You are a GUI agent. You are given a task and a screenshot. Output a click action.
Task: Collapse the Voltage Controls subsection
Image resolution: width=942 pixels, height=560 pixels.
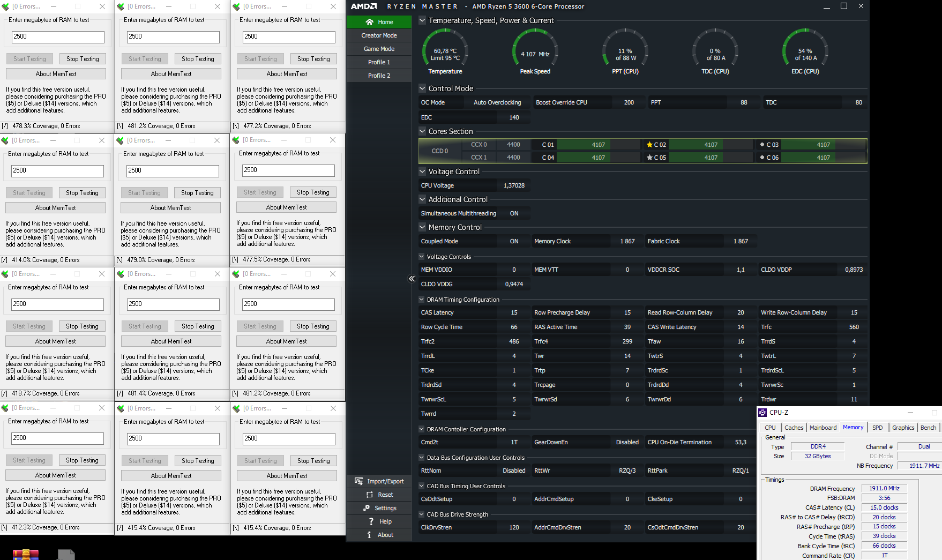422,257
